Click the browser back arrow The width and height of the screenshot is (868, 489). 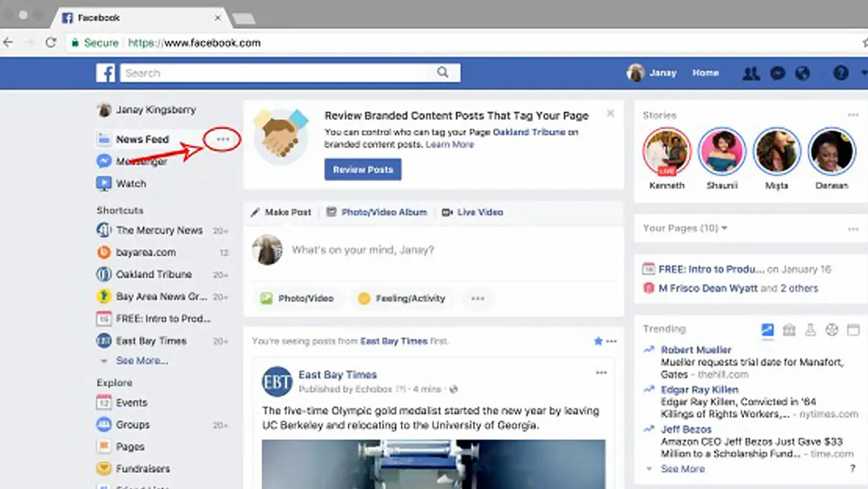point(8,43)
